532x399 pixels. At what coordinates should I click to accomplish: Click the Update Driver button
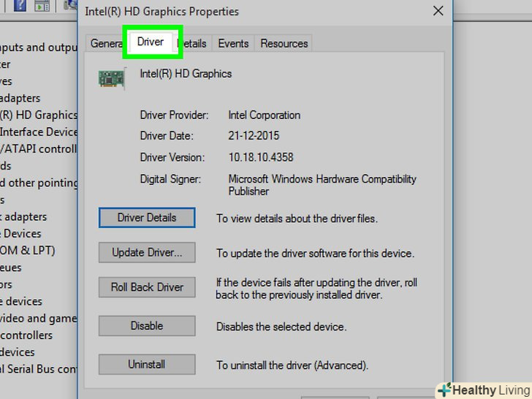pos(147,252)
